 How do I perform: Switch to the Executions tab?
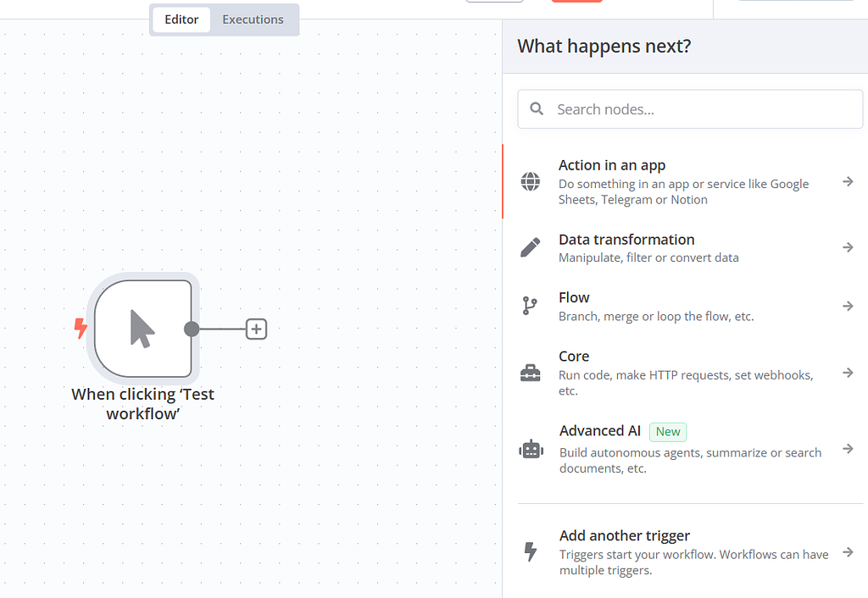(253, 19)
